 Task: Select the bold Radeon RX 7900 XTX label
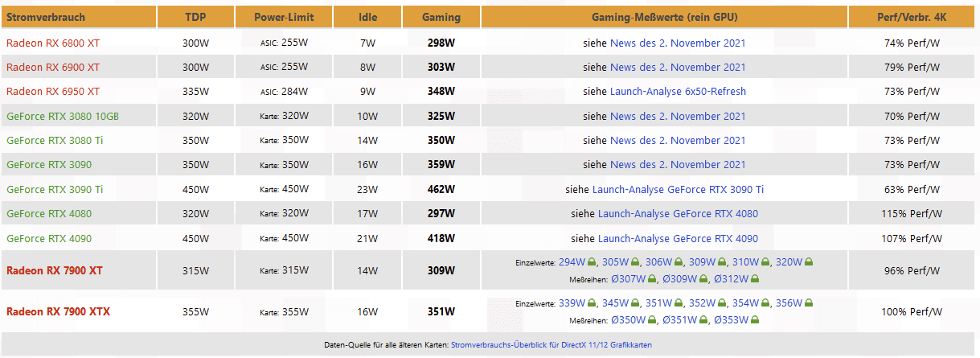pyautogui.click(x=58, y=311)
